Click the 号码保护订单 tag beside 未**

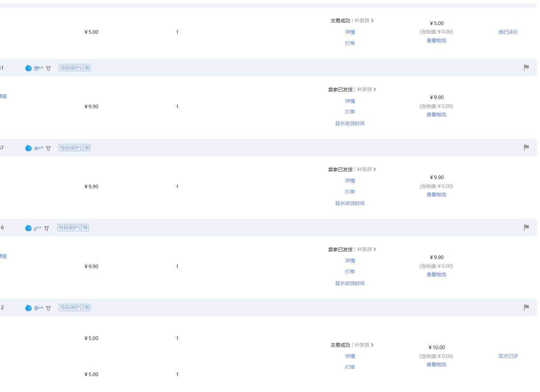(x=74, y=148)
